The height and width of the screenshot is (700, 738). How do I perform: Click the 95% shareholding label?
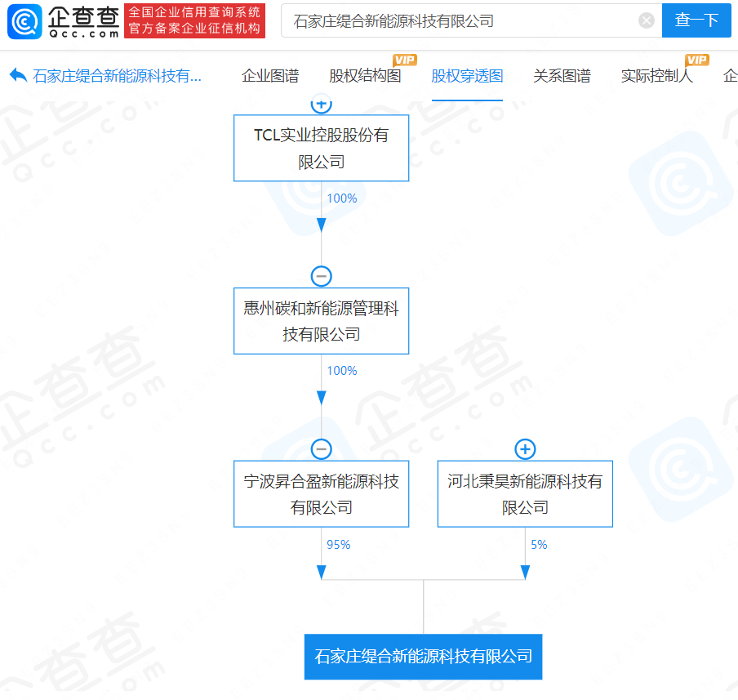(x=339, y=545)
